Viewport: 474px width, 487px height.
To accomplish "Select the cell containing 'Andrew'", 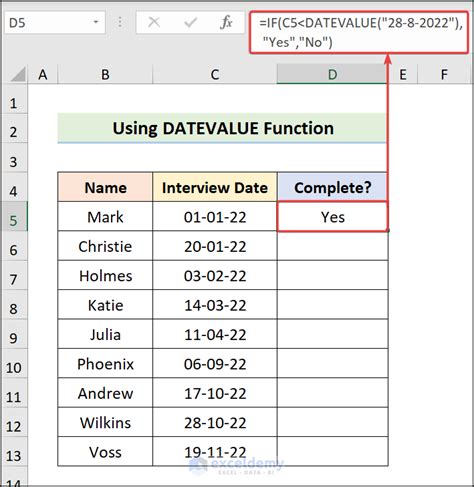I will pyautogui.click(x=105, y=393).
